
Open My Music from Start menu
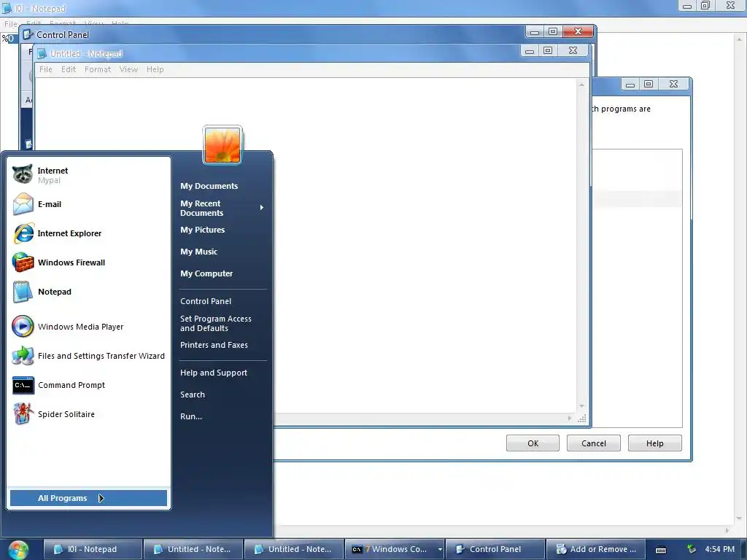198,252
